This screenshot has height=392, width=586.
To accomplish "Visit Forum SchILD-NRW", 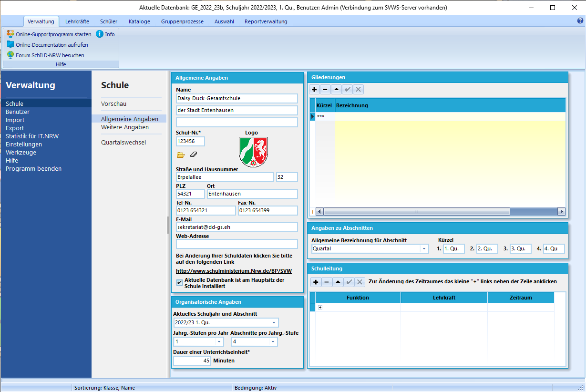I will pos(45,55).
